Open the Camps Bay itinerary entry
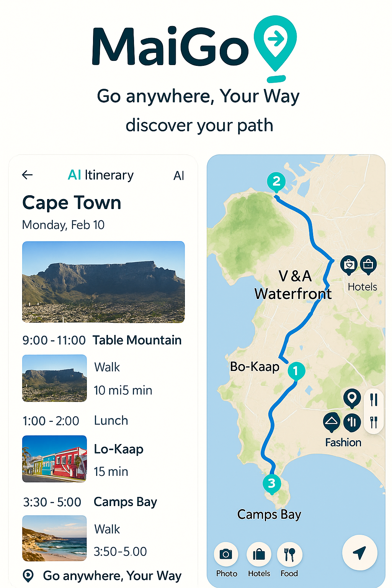Image resolution: width=392 pixels, height=588 pixels. coord(125,501)
